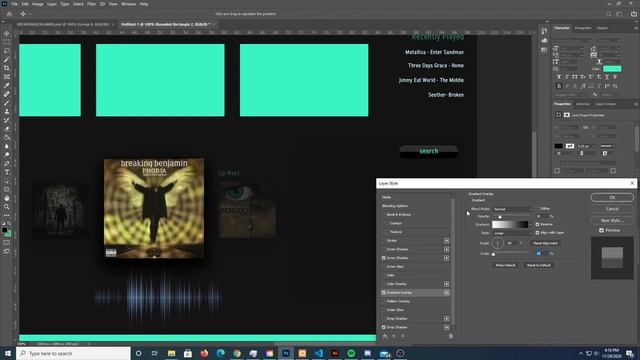Open the Character panel options menu
Screen dimensions: 640x360
pyautogui.click(x=636, y=28)
